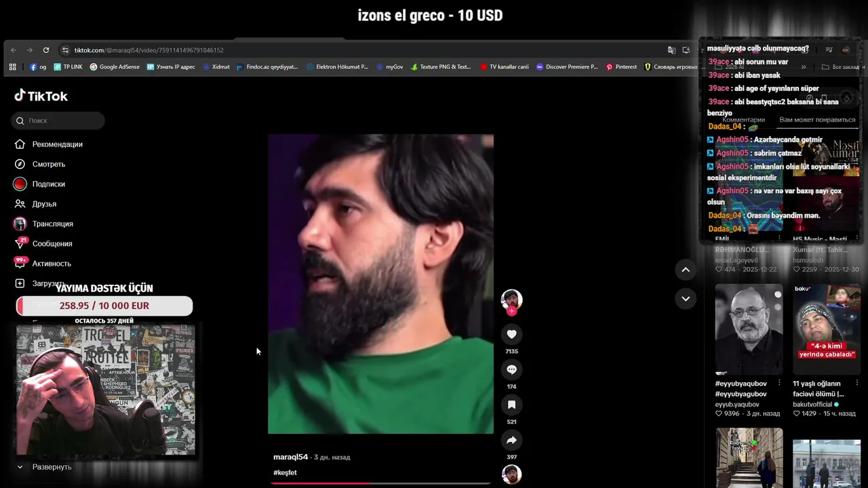Open the Discover Premiere P... bookmark
The image size is (868, 488).
(x=567, y=67)
